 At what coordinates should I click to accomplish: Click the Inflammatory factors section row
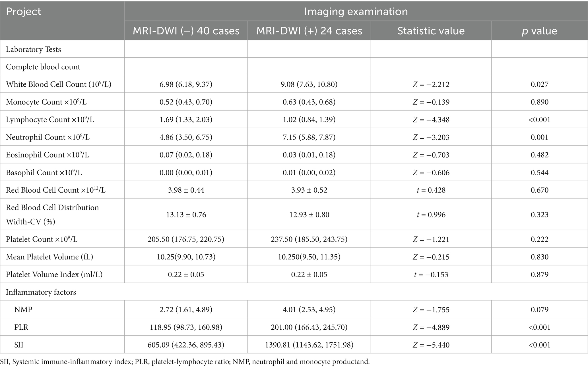[41, 292]
